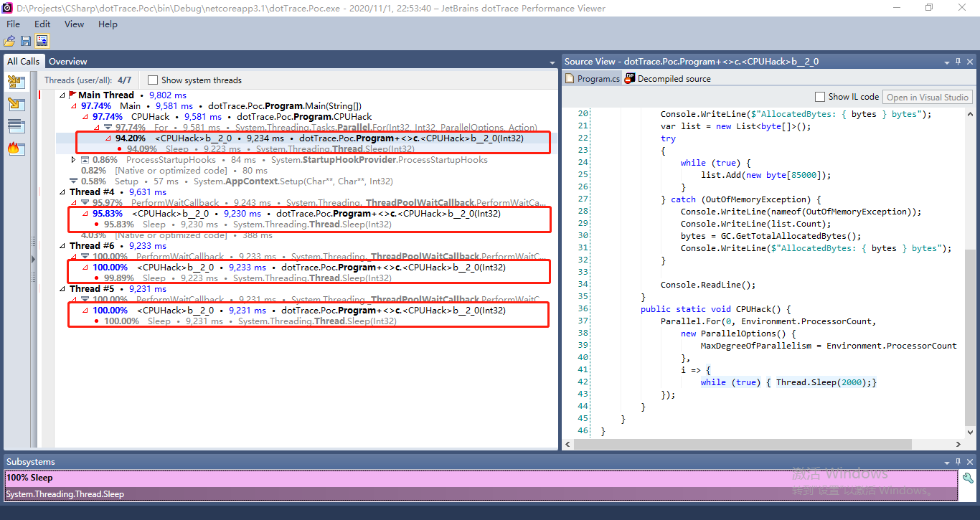Click the wrench icon in the Subsystems panel
980x520 pixels.
968,477
